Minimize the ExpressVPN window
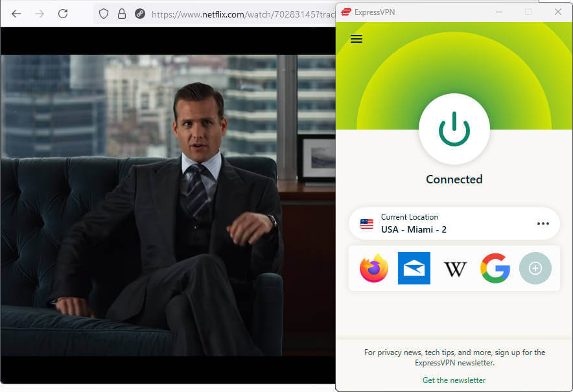 pos(499,12)
